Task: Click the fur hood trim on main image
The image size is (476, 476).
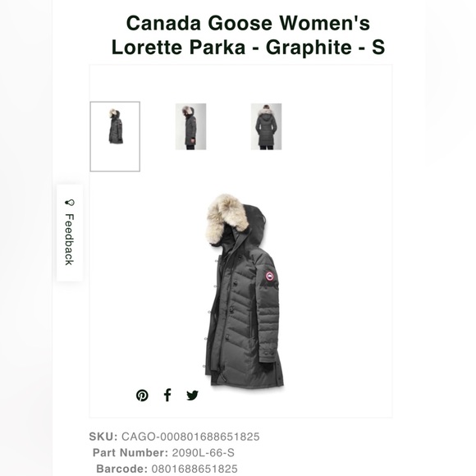Action: tap(226, 218)
